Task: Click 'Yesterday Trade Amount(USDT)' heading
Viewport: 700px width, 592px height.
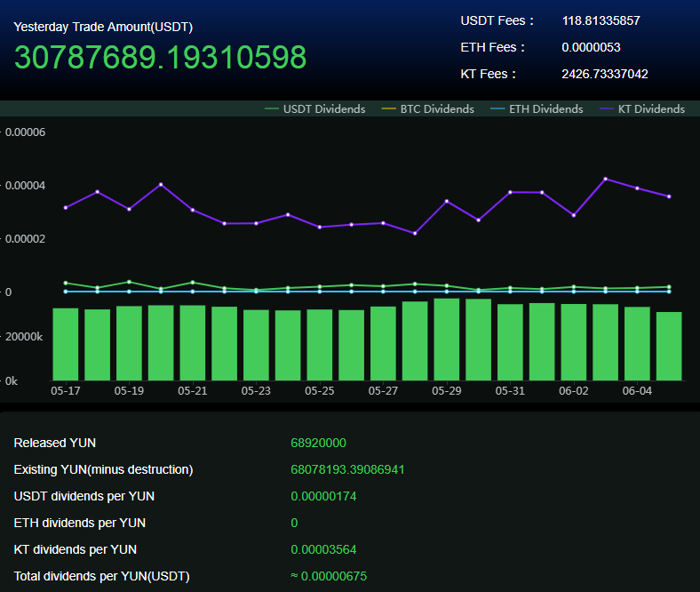Action: (x=103, y=27)
